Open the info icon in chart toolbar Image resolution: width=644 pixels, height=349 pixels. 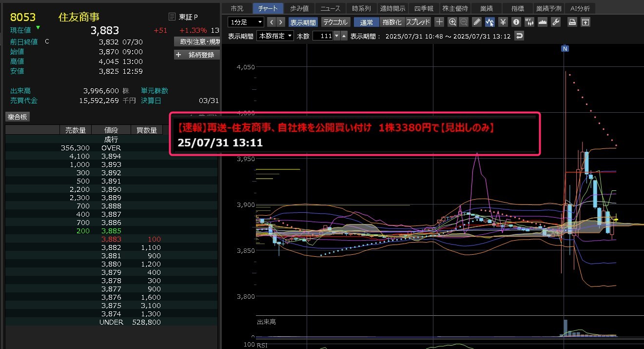[516, 22]
